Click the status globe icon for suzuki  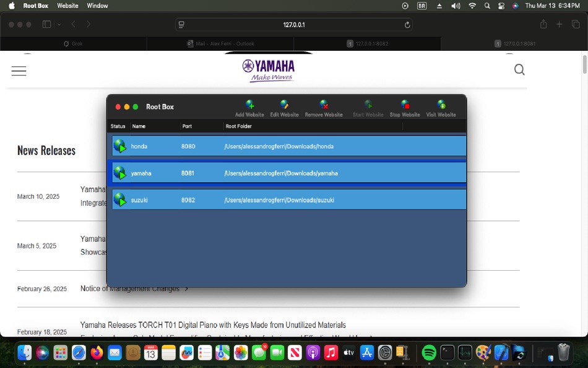[x=120, y=199]
